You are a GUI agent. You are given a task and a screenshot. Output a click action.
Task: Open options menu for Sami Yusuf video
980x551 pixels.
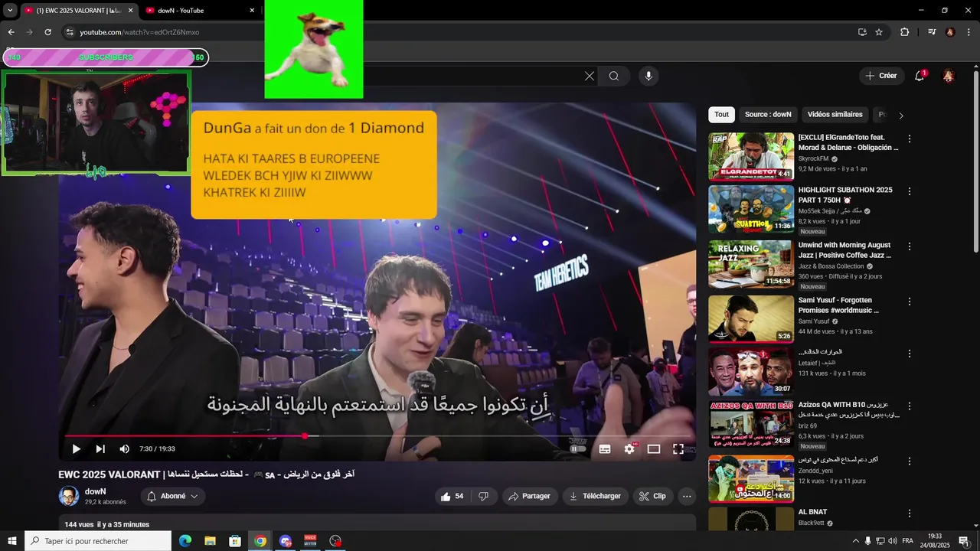coord(910,302)
